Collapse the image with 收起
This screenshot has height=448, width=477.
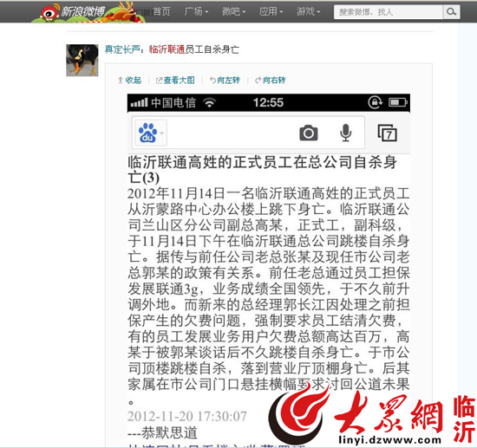click(x=129, y=81)
